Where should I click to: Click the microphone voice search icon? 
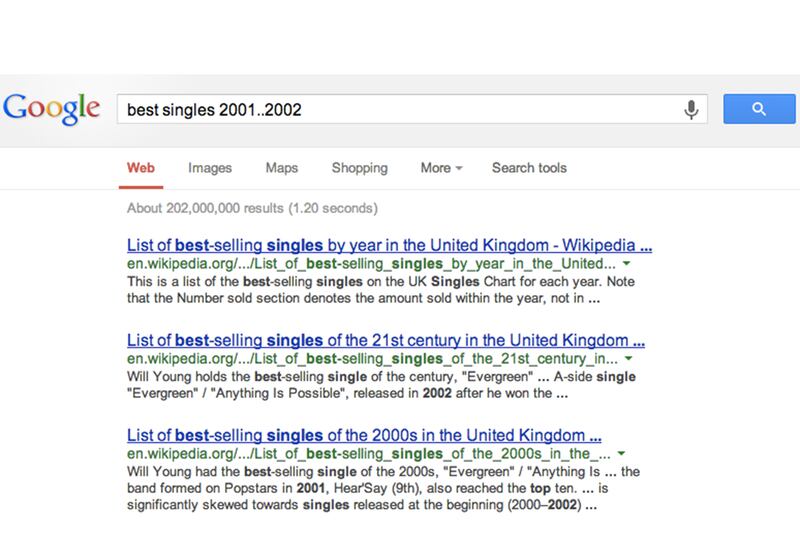pos(690,109)
